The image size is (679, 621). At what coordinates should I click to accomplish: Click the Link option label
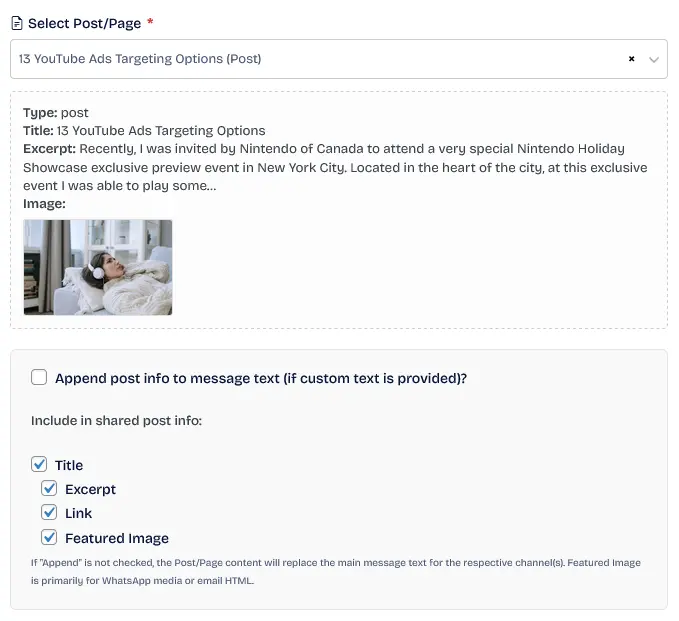[78, 514]
